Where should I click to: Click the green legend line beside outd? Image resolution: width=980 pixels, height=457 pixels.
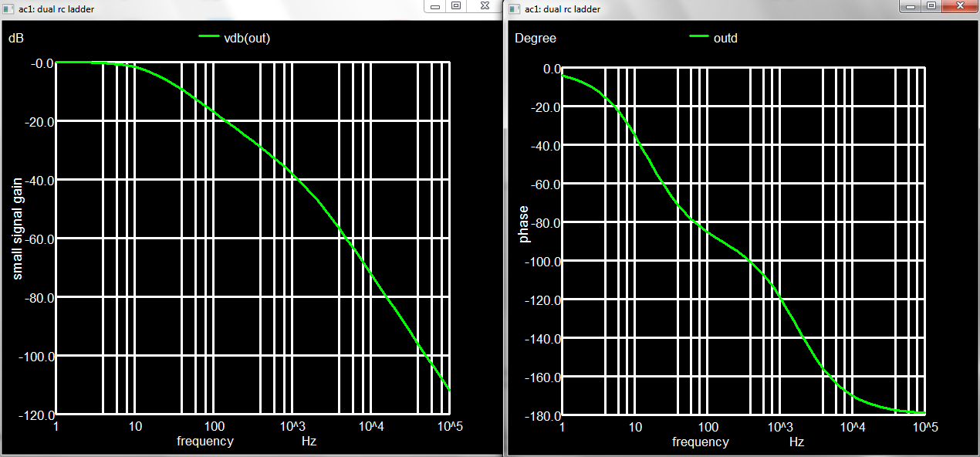point(699,36)
